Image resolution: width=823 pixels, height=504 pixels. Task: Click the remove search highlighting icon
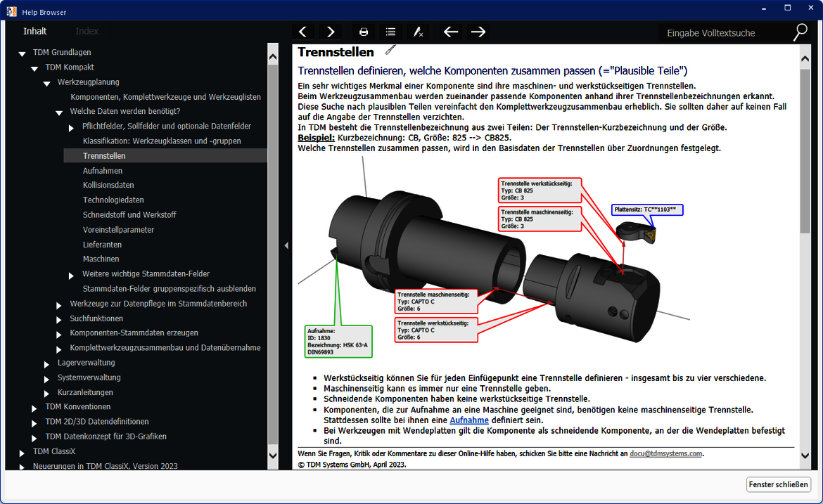tap(418, 32)
